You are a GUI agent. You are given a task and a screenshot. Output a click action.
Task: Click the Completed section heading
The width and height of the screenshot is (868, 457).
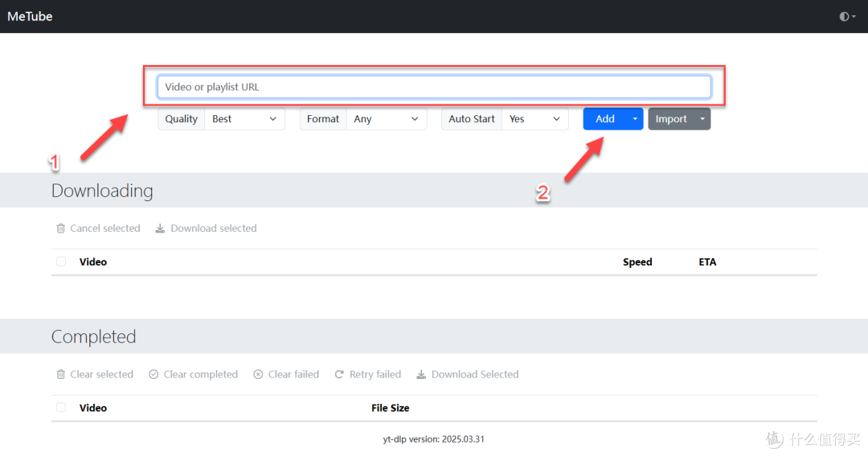click(93, 337)
